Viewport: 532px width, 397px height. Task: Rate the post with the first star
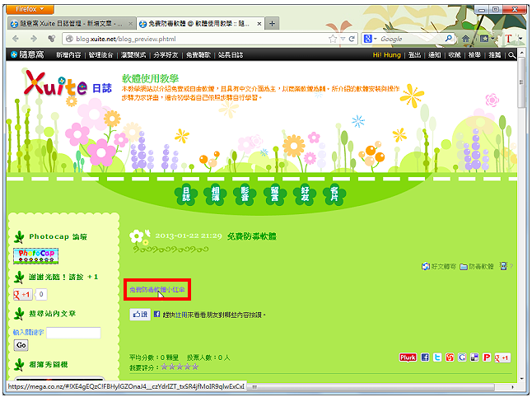[165, 367]
